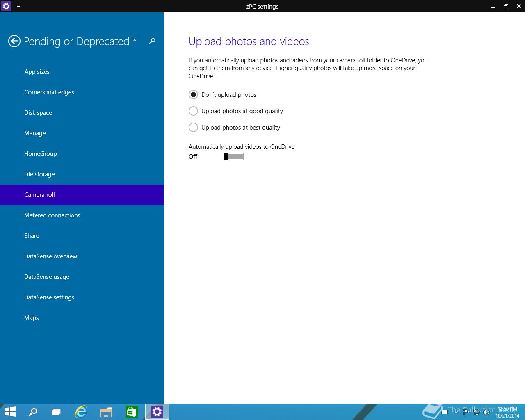Screen dimensions: 525x420
Task: Select the zPC settings taskbar gear icon
Action: point(157,412)
